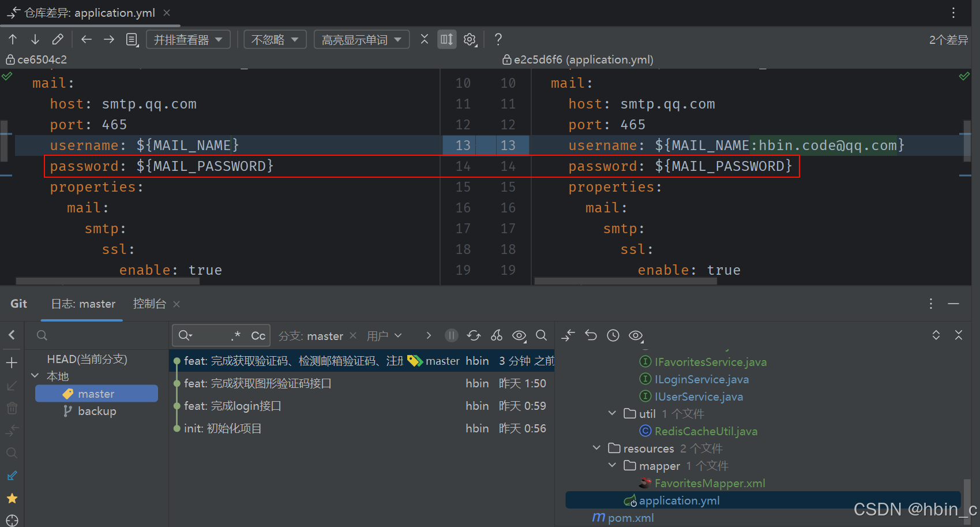The image size is (980, 527).
Task: Click show diff icon in changes pane
Action: coord(568,335)
